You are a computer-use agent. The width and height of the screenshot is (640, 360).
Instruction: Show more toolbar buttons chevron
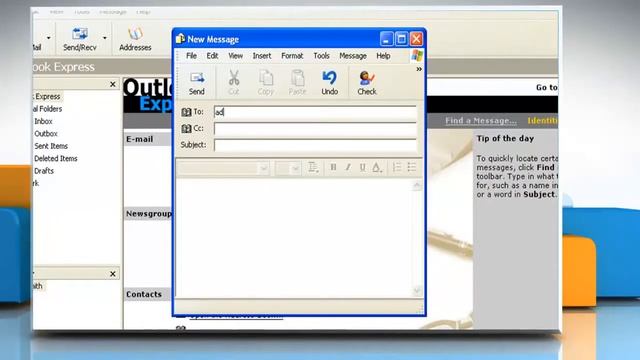click(x=419, y=69)
